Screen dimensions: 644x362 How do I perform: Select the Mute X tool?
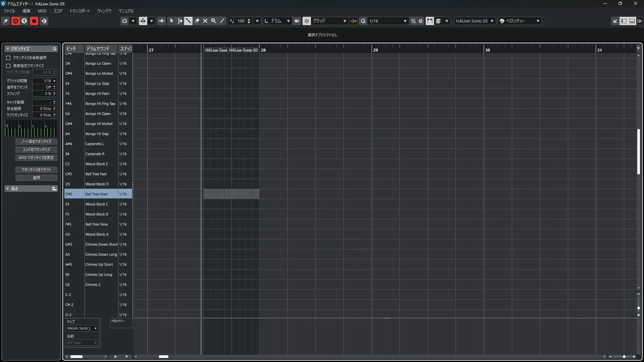205,21
